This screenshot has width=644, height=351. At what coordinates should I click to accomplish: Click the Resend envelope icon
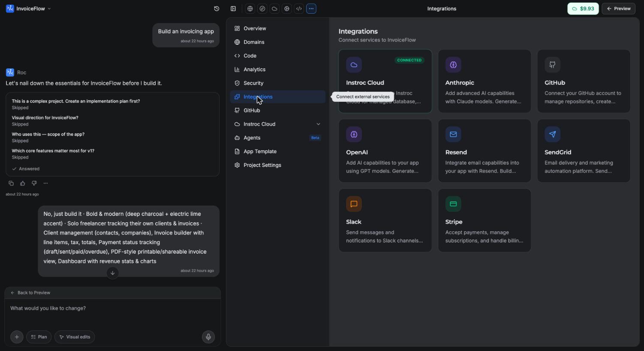pos(453,134)
